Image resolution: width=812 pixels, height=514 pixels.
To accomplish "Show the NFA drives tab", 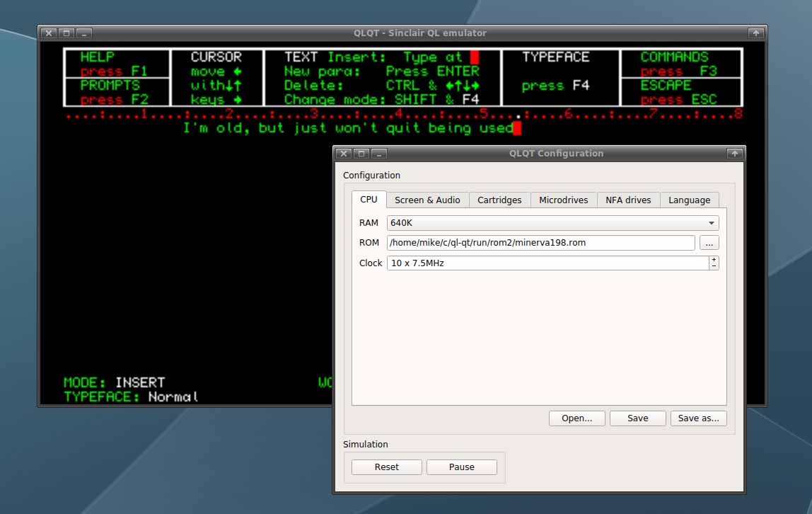I will click(x=628, y=200).
